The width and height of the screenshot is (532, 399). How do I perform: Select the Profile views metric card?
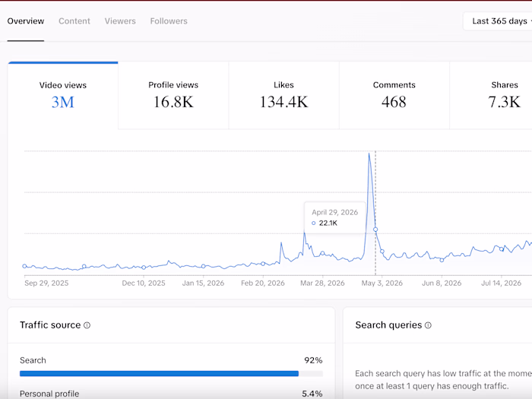tap(173, 96)
